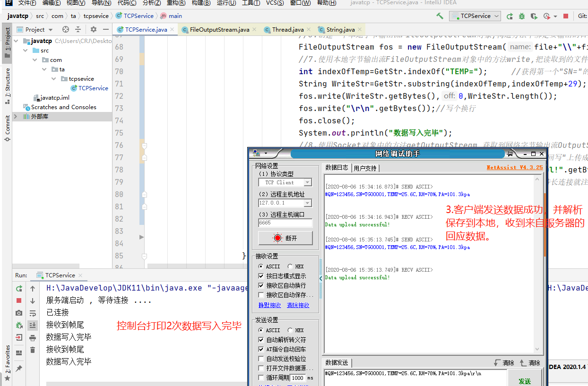Rerun TCPService in the Run panel
The image size is (588, 386).
tap(19, 289)
